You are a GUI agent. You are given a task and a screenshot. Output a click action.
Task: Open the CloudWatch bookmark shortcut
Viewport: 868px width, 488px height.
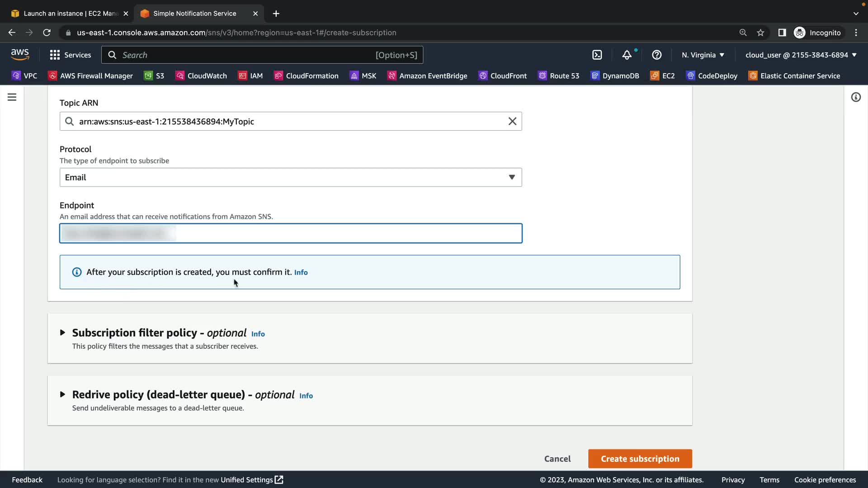pyautogui.click(x=201, y=76)
